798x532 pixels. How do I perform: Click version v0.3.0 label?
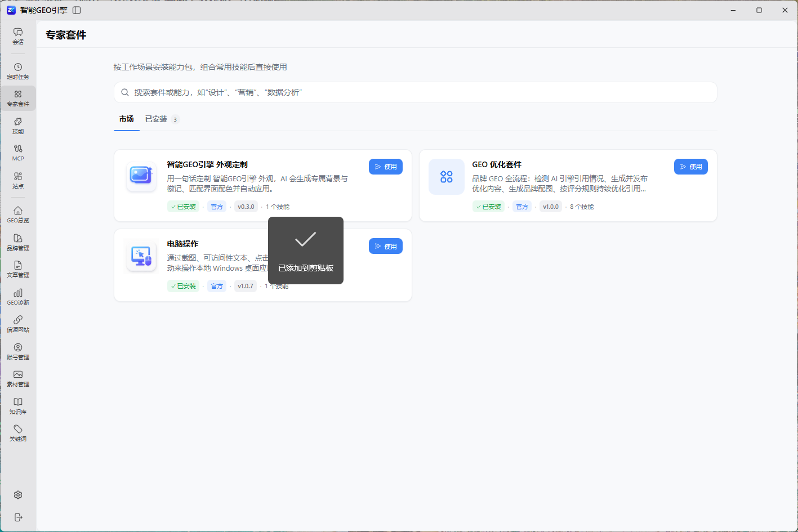pyautogui.click(x=246, y=207)
